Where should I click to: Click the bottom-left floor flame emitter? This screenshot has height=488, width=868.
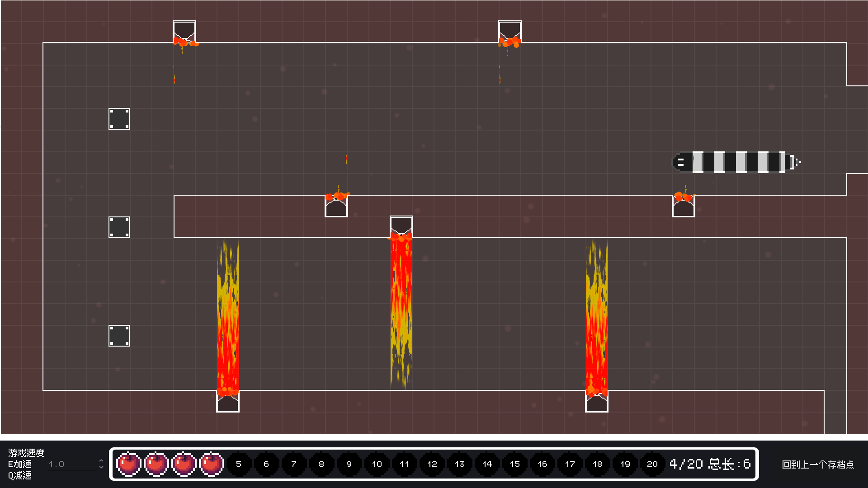228,402
